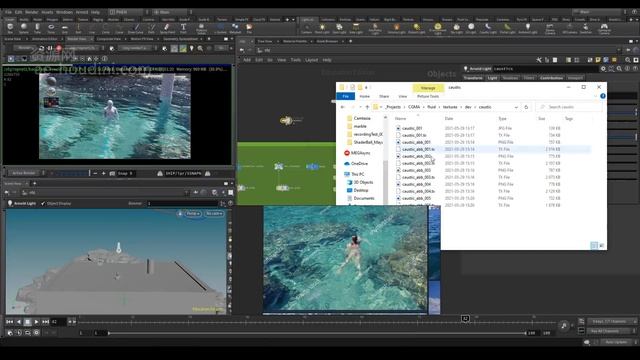Click the timeline Play forward button
640x360 pixels.
[36, 322]
